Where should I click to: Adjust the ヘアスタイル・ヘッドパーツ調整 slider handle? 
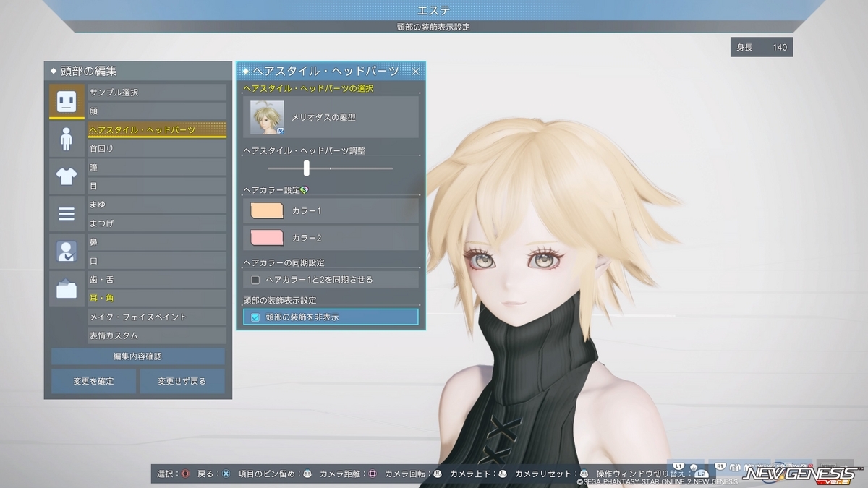coord(307,168)
